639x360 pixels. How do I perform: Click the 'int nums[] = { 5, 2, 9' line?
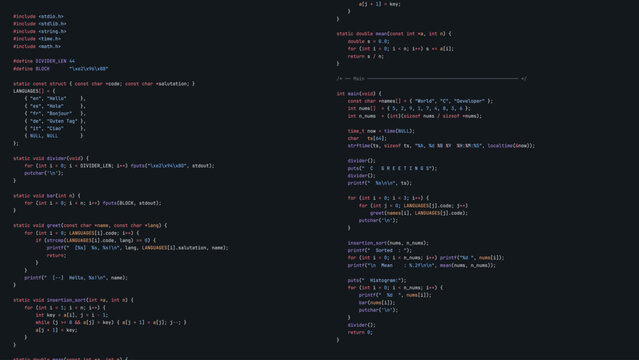[x=409, y=108]
